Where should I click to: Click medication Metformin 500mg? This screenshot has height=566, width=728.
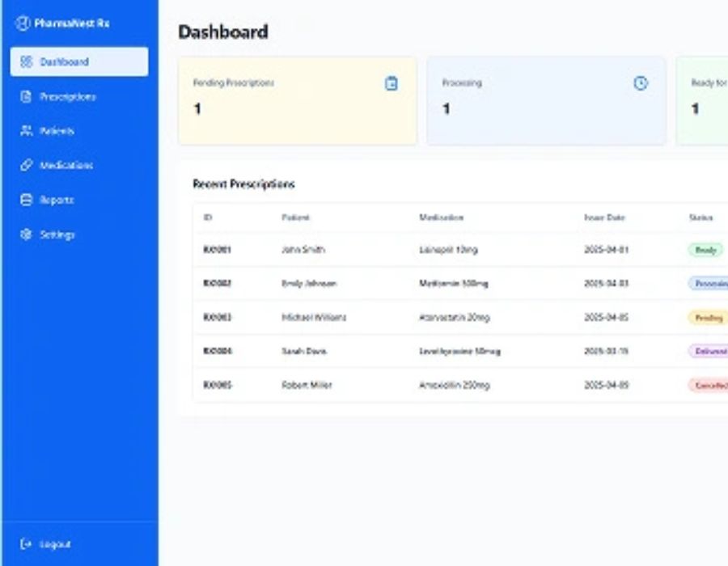click(454, 284)
